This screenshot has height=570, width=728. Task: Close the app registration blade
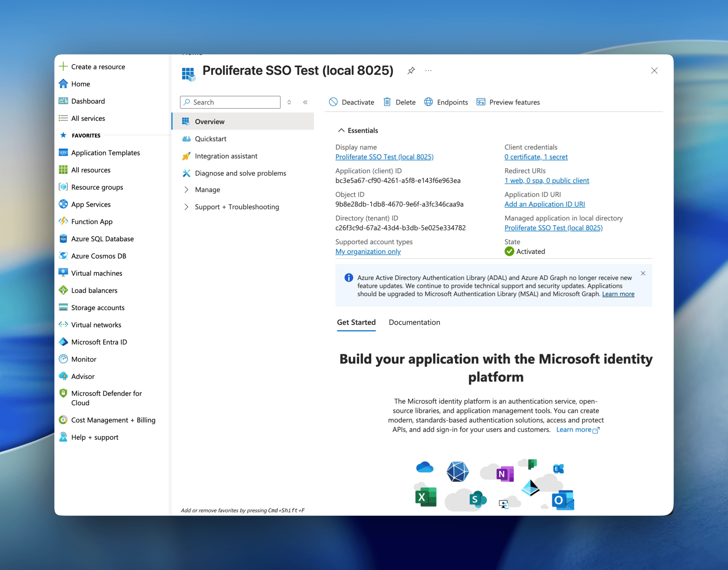point(654,70)
